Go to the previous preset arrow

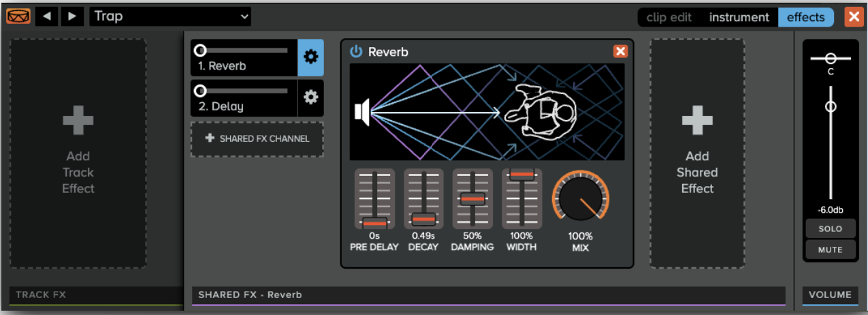point(46,16)
